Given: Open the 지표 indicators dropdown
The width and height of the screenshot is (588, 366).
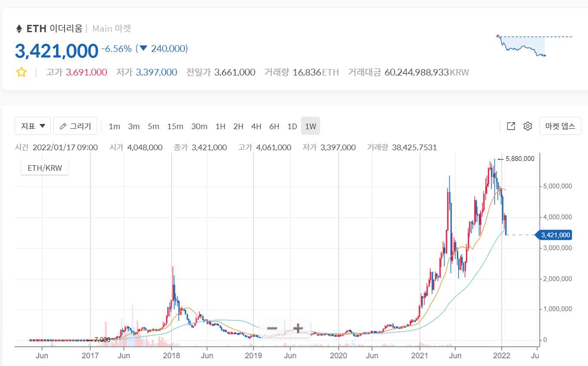Looking at the screenshot, I should pos(33,126).
